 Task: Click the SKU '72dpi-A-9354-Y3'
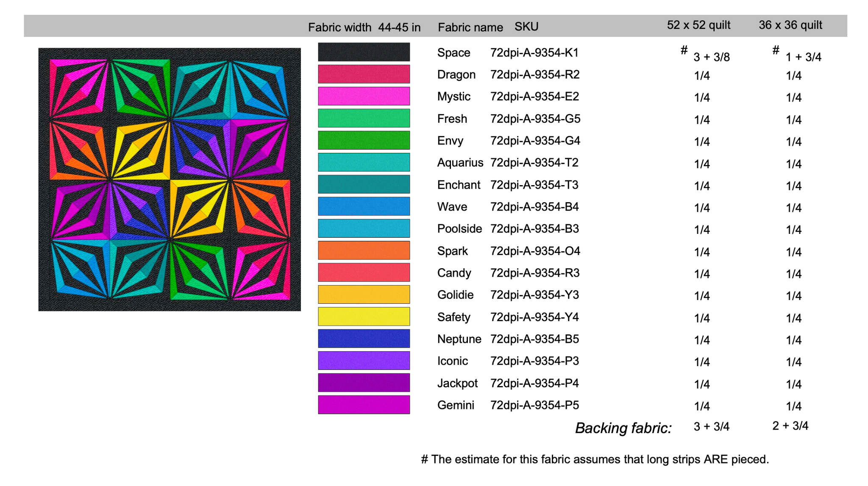tap(534, 295)
